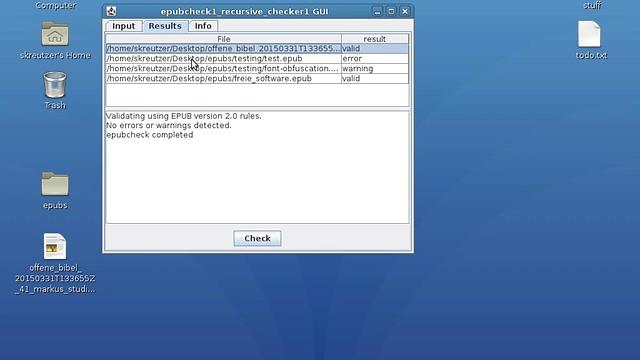Open the Info tab

(203, 26)
